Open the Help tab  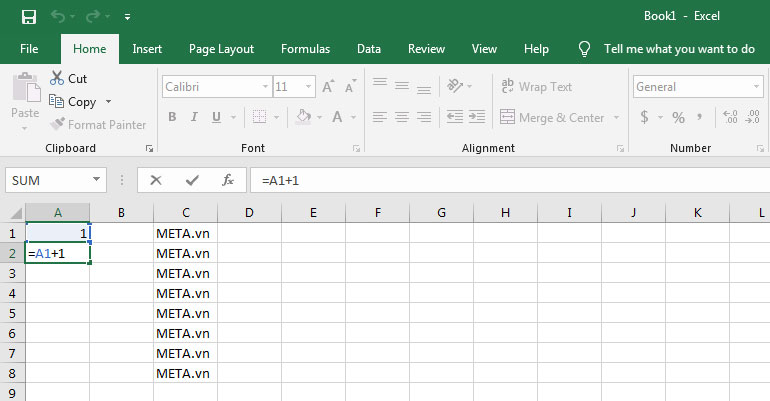536,49
